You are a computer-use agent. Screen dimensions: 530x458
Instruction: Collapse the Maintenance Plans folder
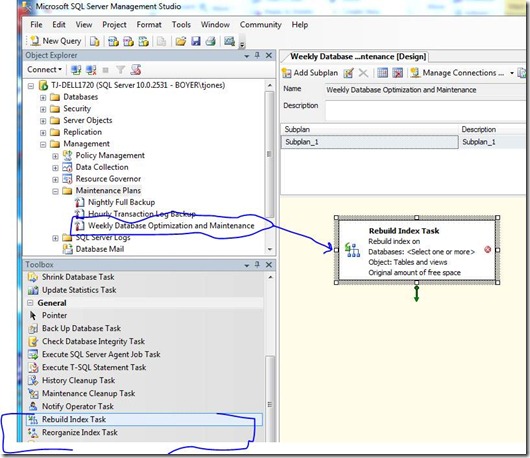(55, 191)
